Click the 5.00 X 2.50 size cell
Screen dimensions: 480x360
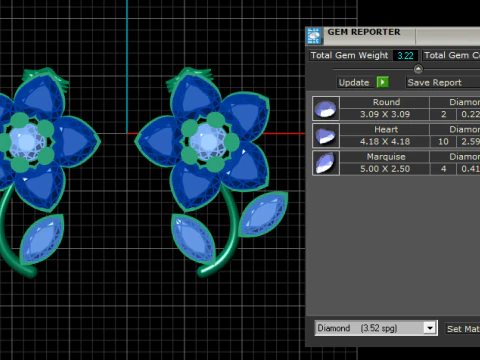pos(385,169)
